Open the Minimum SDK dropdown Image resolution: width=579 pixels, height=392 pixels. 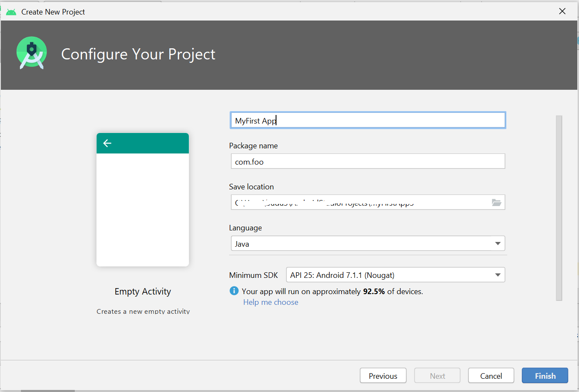(394, 274)
